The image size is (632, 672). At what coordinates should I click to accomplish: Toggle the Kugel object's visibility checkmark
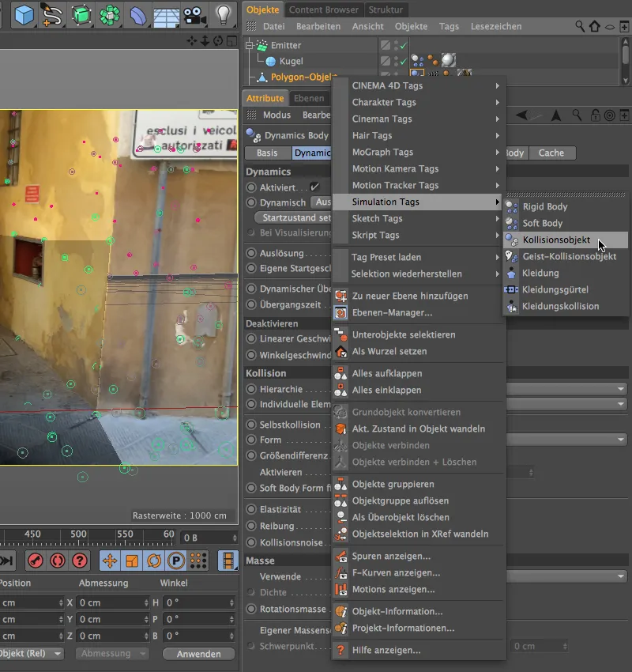click(x=401, y=61)
